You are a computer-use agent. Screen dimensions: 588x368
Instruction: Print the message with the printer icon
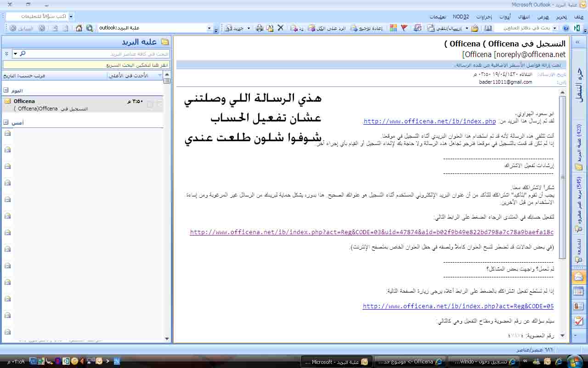[260, 28]
